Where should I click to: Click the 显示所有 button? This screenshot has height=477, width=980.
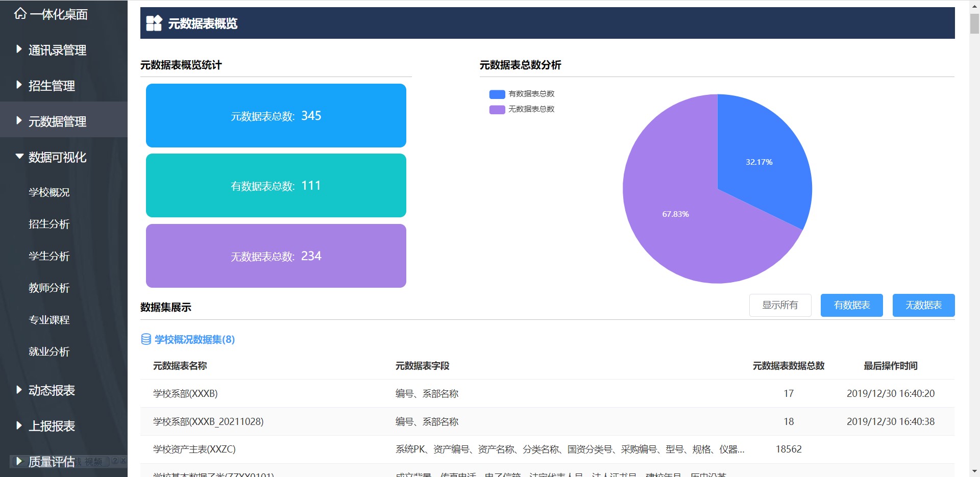(x=780, y=305)
